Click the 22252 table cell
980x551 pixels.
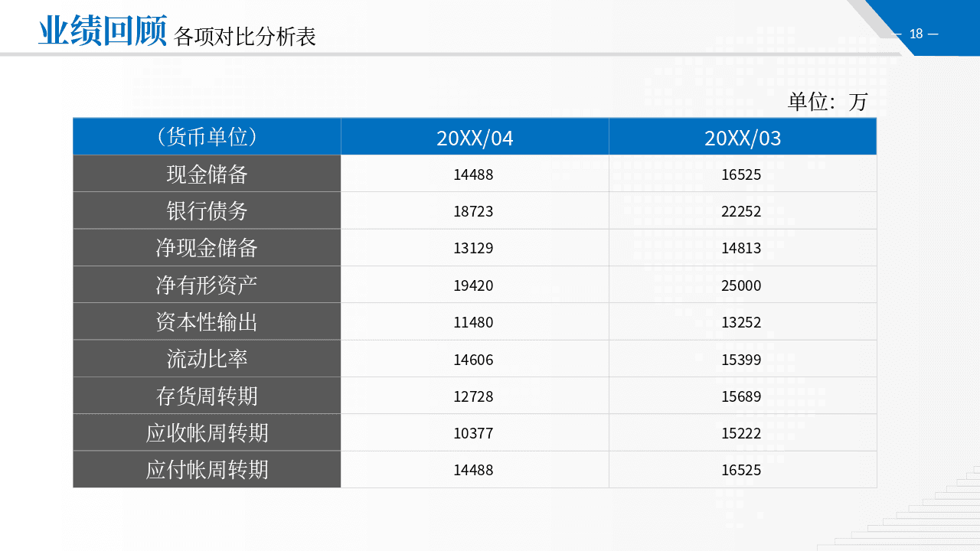pyautogui.click(x=743, y=210)
